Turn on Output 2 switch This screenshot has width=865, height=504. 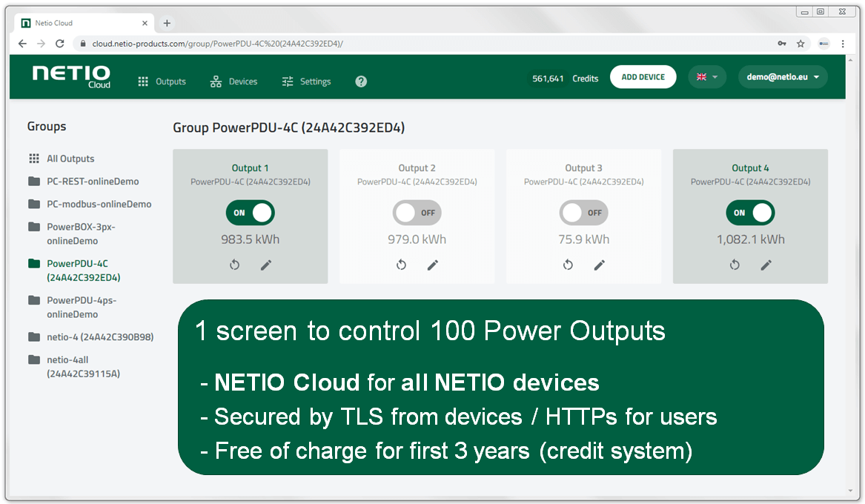(x=417, y=213)
